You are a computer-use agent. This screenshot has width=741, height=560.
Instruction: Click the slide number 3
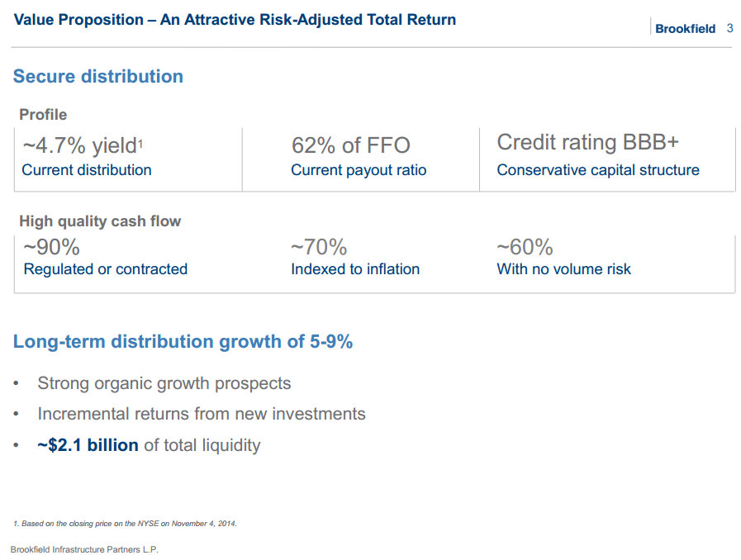click(729, 28)
